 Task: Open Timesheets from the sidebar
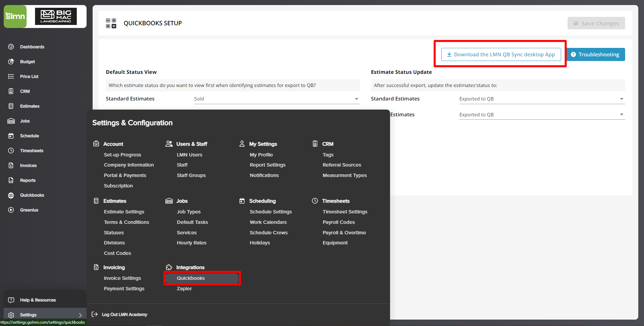(32, 151)
